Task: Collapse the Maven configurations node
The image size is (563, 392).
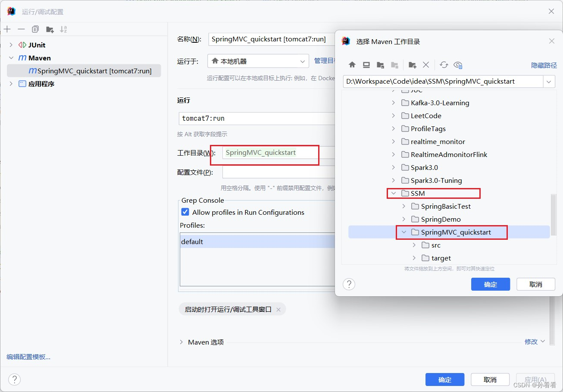Action: [11, 58]
